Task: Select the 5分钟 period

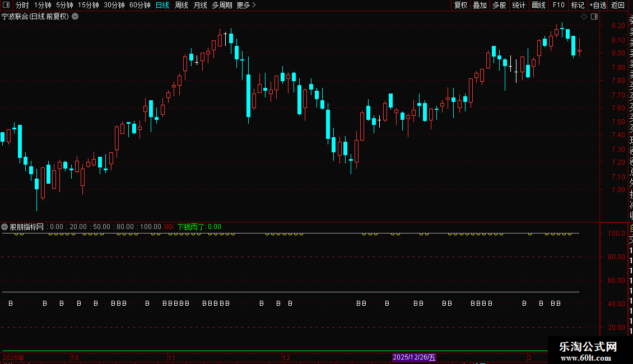Action: point(64,5)
